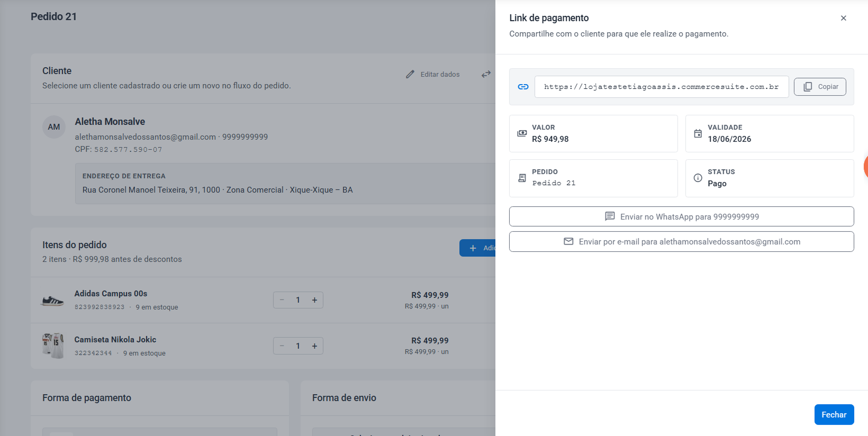Click the swap client arrows icon
Image resolution: width=868 pixels, height=436 pixels.
[x=486, y=75]
